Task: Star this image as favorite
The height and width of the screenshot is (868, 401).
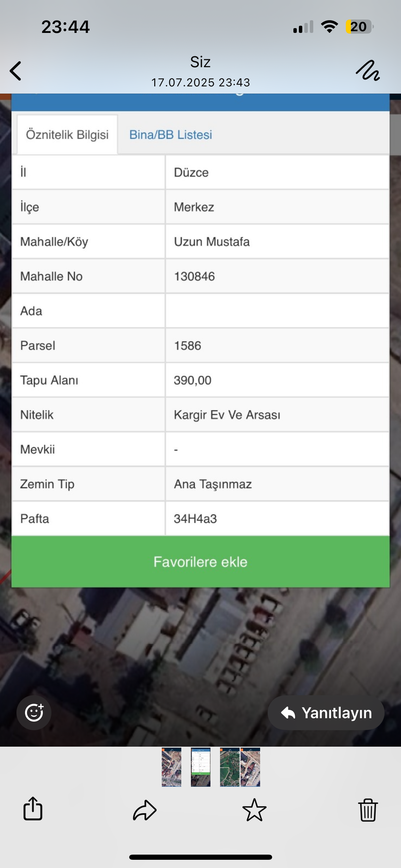Action: pyautogui.click(x=254, y=810)
